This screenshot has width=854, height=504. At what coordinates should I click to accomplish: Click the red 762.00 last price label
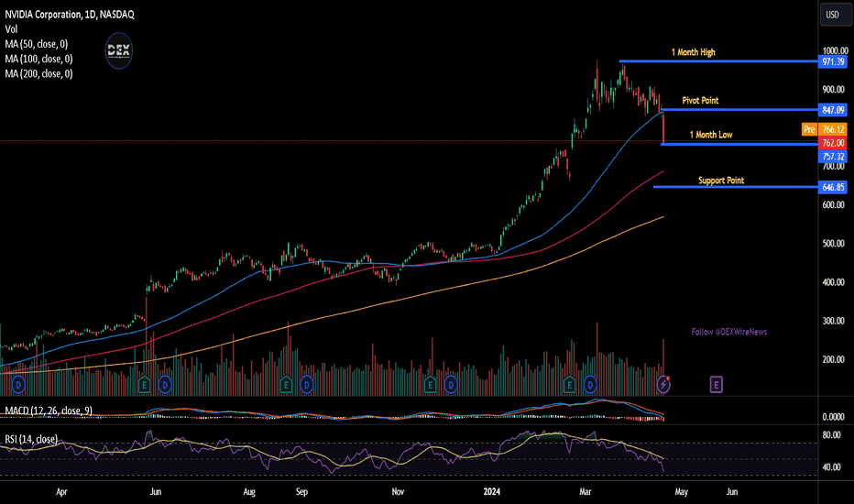point(833,143)
